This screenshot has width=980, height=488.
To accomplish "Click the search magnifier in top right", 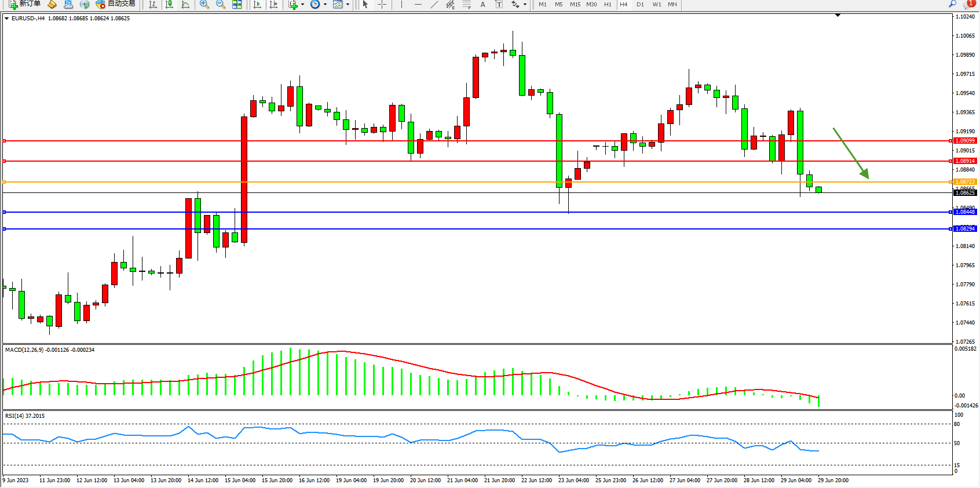I will 952,4.
